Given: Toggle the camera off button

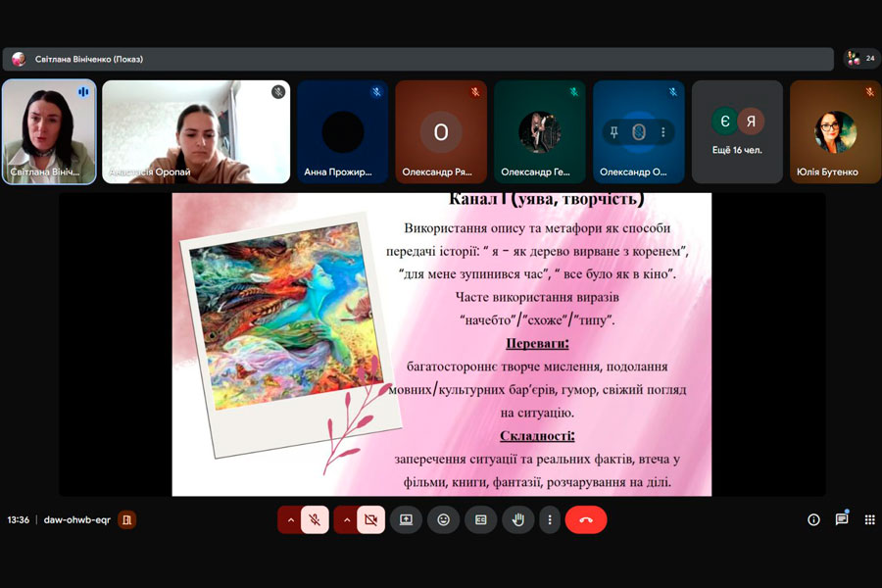Looking at the screenshot, I should coord(370,520).
